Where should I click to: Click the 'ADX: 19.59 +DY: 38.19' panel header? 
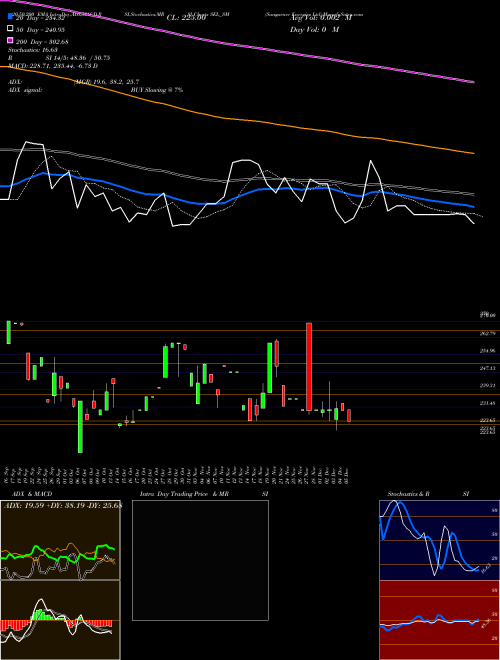click(x=61, y=505)
